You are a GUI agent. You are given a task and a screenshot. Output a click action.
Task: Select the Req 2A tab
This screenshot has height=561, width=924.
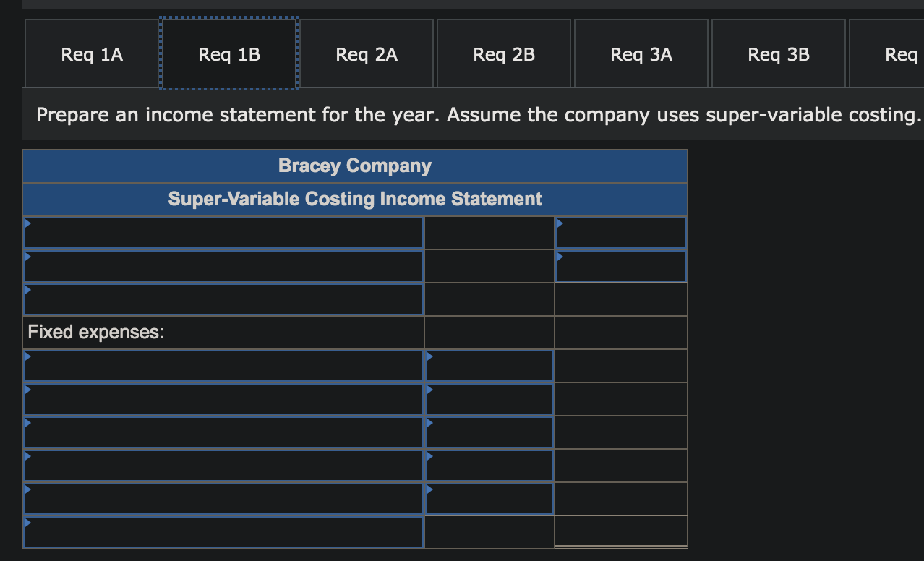[x=367, y=53]
